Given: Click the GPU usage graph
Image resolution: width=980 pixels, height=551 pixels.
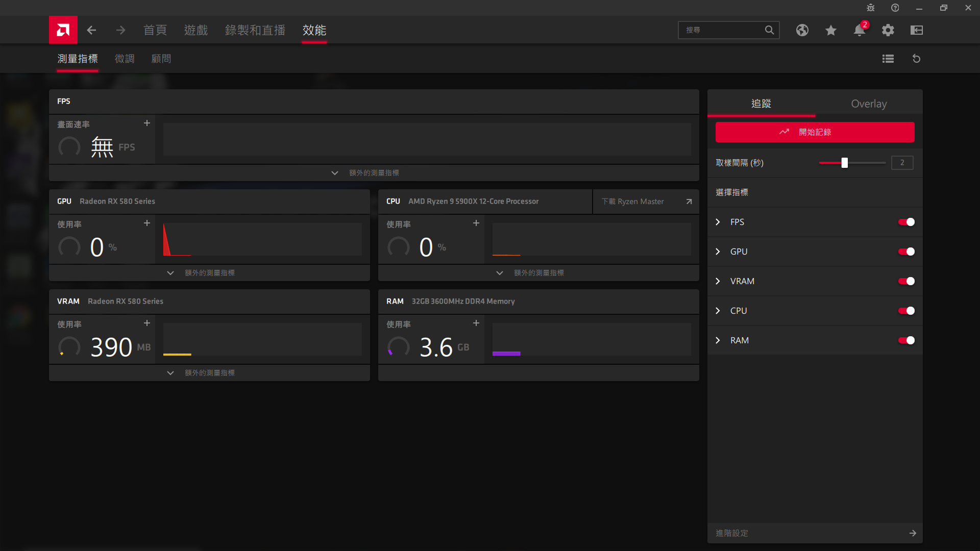Looking at the screenshot, I should [262, 239].
